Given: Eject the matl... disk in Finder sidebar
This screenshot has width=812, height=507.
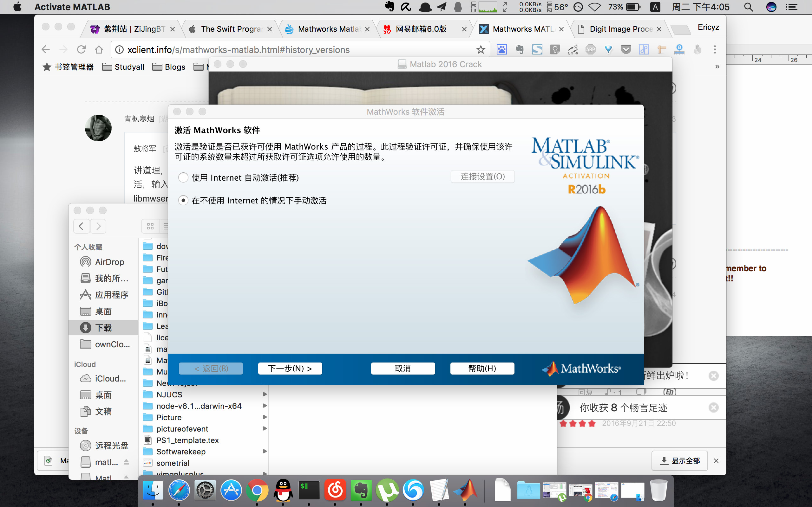Looking at the screenshot, I should 126,462.
